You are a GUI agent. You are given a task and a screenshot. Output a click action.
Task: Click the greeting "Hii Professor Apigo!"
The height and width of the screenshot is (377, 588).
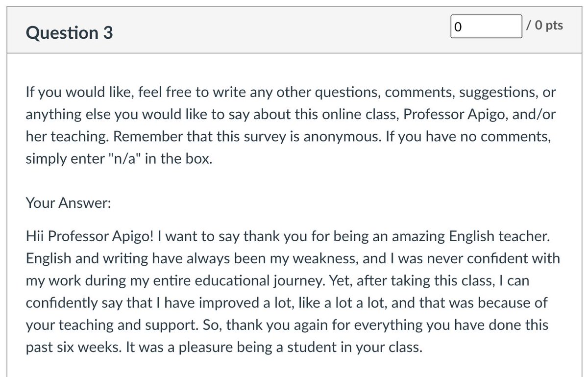tap(92, 236)
